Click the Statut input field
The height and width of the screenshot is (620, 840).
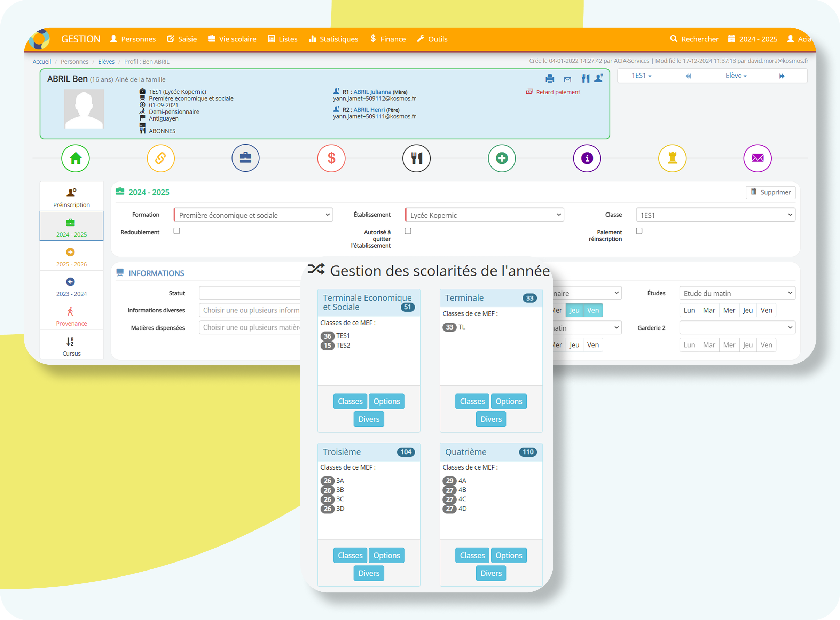pos(250,293)
